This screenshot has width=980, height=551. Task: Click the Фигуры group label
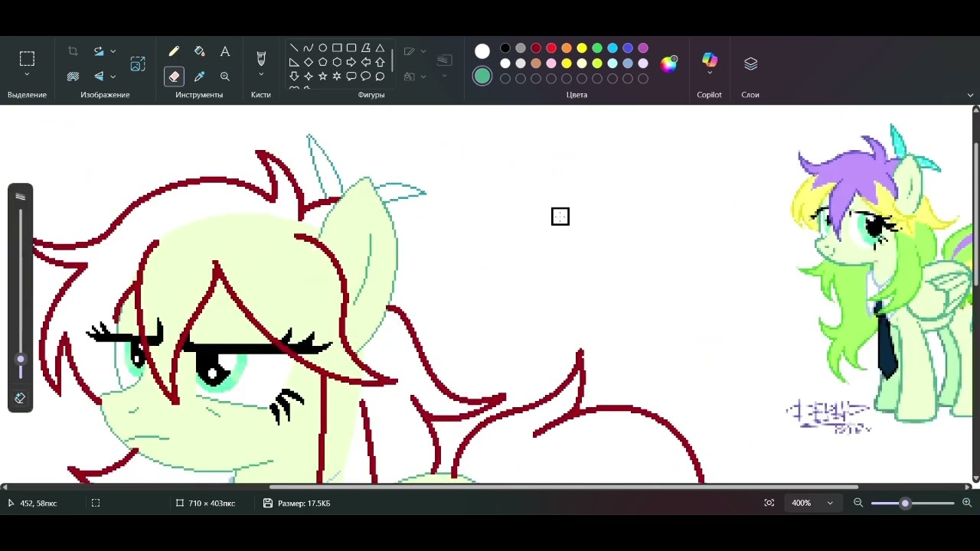click(371, 95)
